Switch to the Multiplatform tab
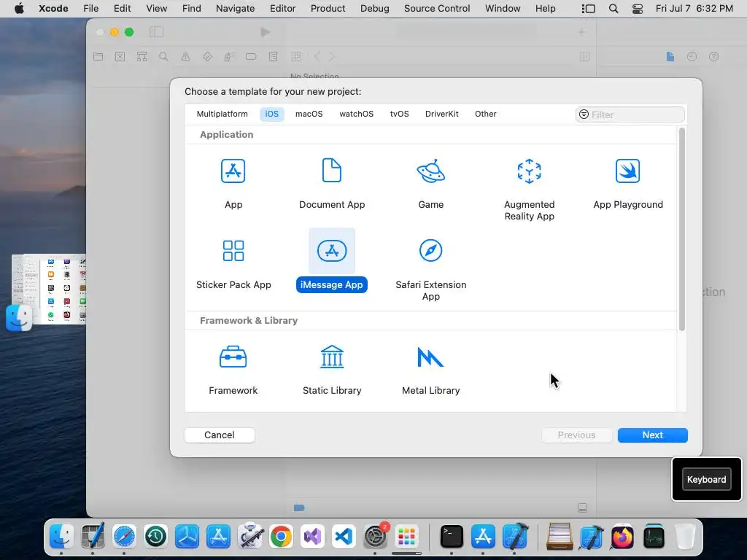Viewport: 747px width, 560px height. point(222,114)
